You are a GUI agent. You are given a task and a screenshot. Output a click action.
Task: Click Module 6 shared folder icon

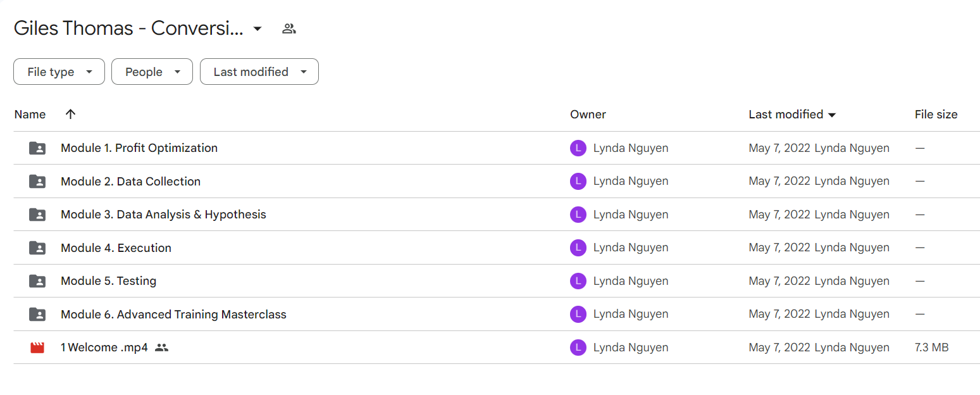point(37,315)
